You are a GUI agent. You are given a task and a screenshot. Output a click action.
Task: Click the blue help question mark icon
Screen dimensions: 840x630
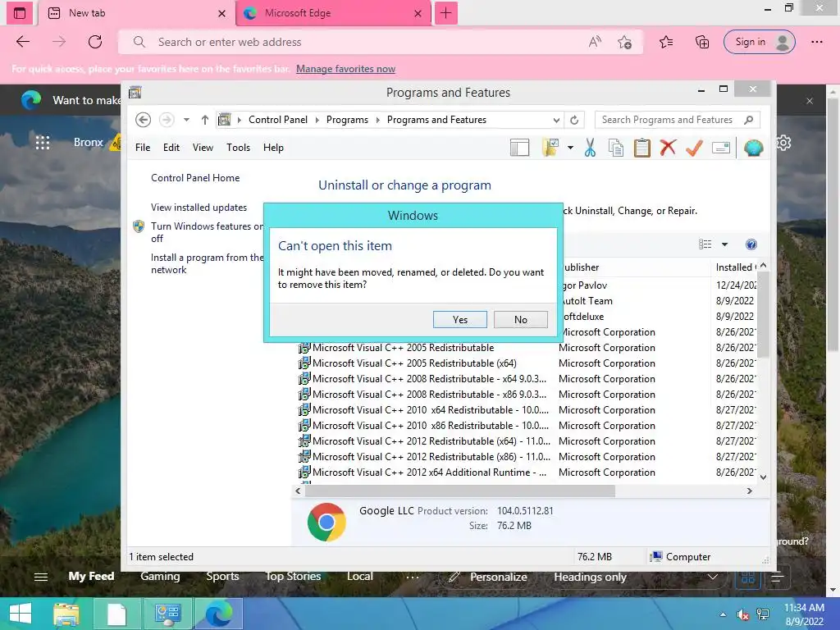click(x=751, y=244)
